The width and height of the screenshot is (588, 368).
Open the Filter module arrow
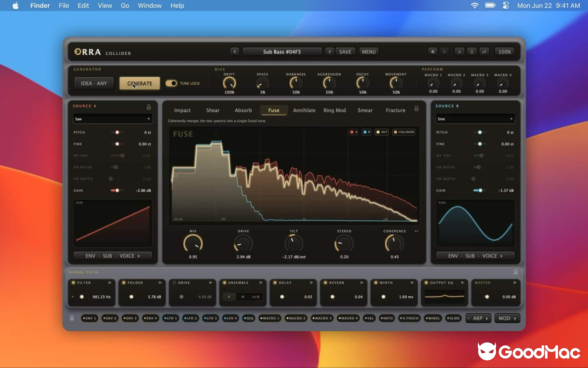click(x=110, y=282)
